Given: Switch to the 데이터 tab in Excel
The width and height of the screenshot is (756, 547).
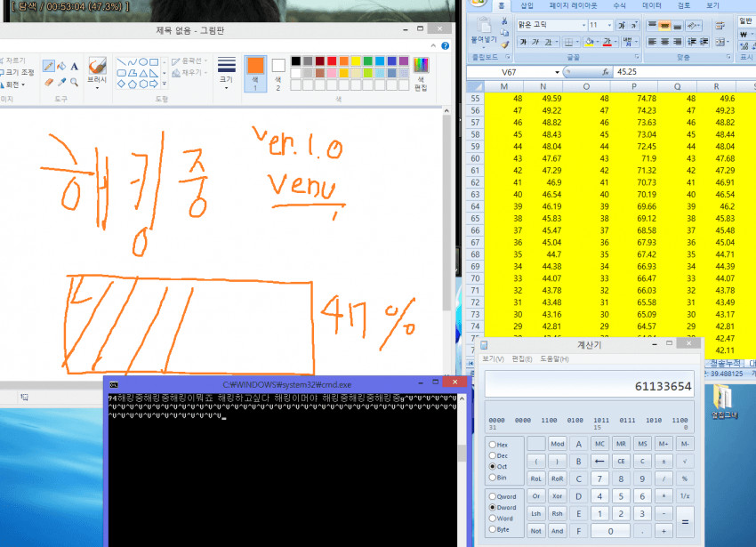Looking at the screenshot, I should [651, 5].
